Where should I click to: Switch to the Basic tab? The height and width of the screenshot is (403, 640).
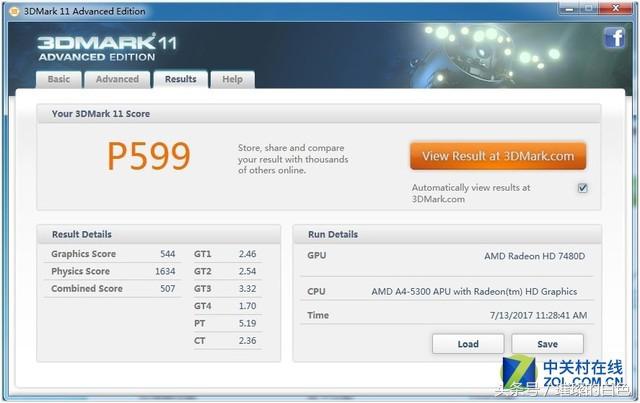[59, 79]
